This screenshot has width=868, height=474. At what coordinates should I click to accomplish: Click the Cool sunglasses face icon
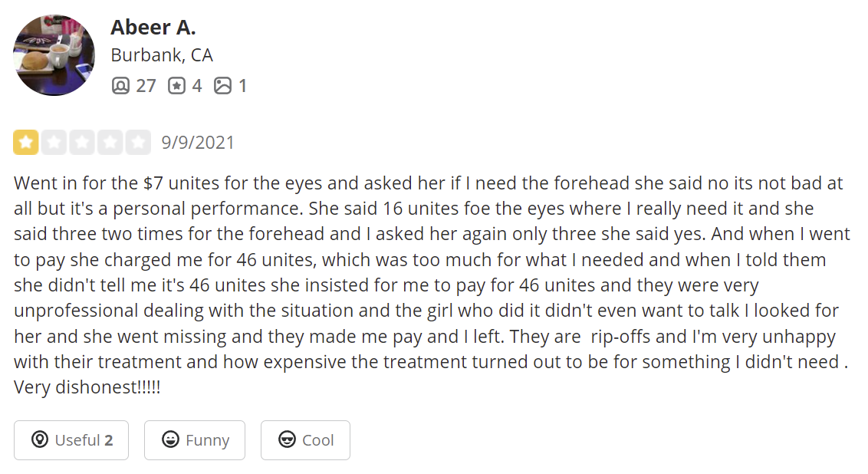click(287, 439)
